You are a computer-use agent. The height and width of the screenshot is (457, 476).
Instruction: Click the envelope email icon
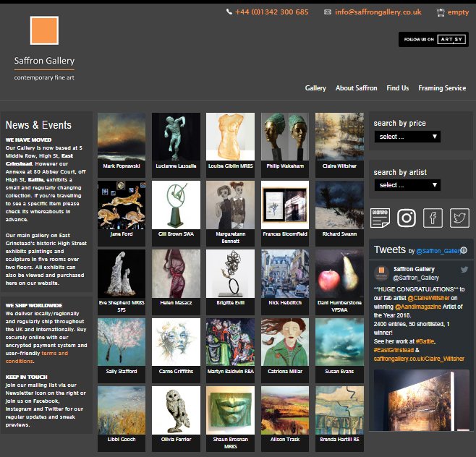tap(327, 12)
